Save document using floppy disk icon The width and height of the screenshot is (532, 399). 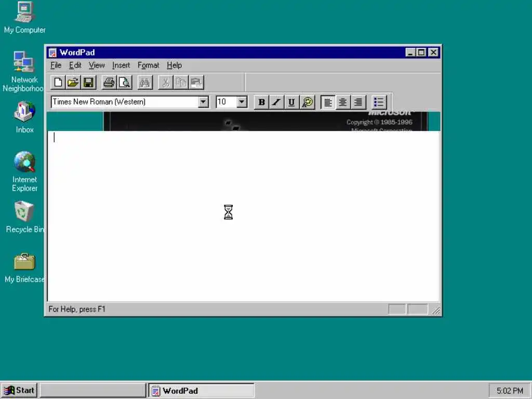coord(88,83)
